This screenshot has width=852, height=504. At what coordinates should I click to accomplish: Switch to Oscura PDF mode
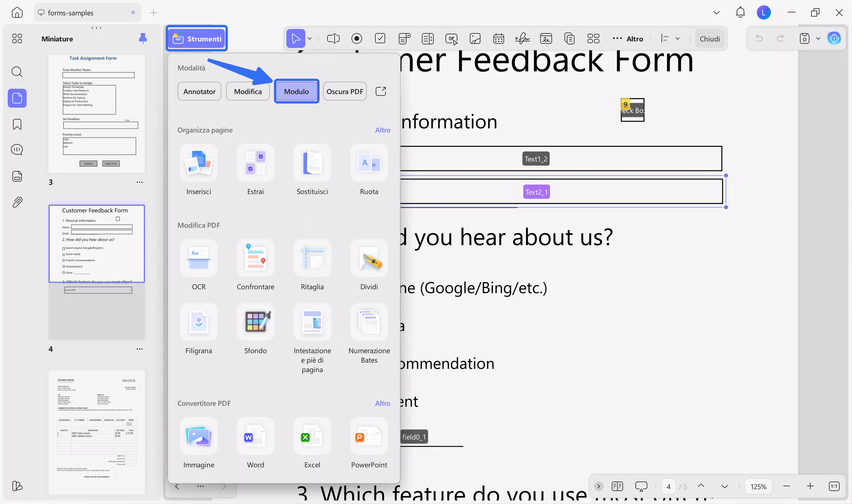tap(345, 91)
